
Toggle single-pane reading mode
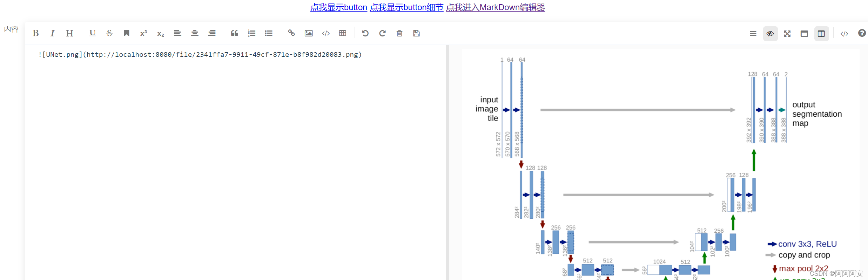tap(804, 34)
